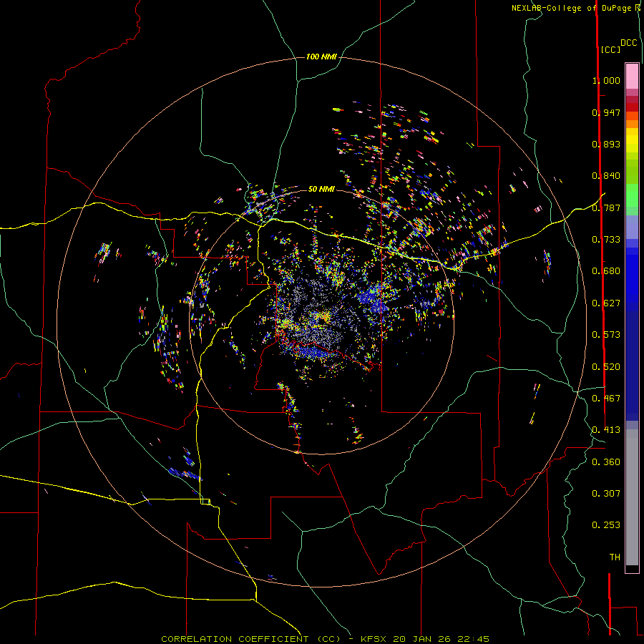Click the 0.840 value on the color scale
Viewport: 644px width, 644px height.
tap(606, 176)
